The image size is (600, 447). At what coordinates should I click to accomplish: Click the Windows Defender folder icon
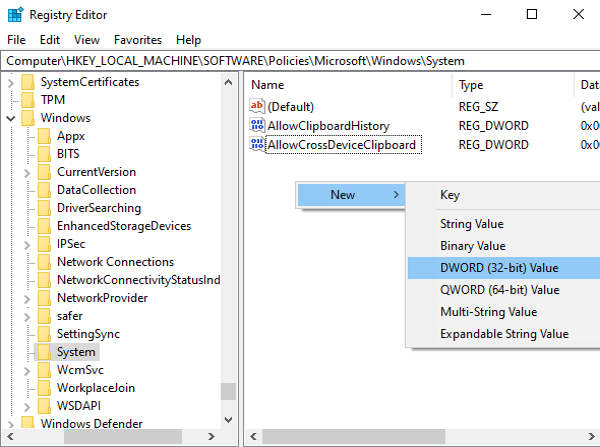28,422
